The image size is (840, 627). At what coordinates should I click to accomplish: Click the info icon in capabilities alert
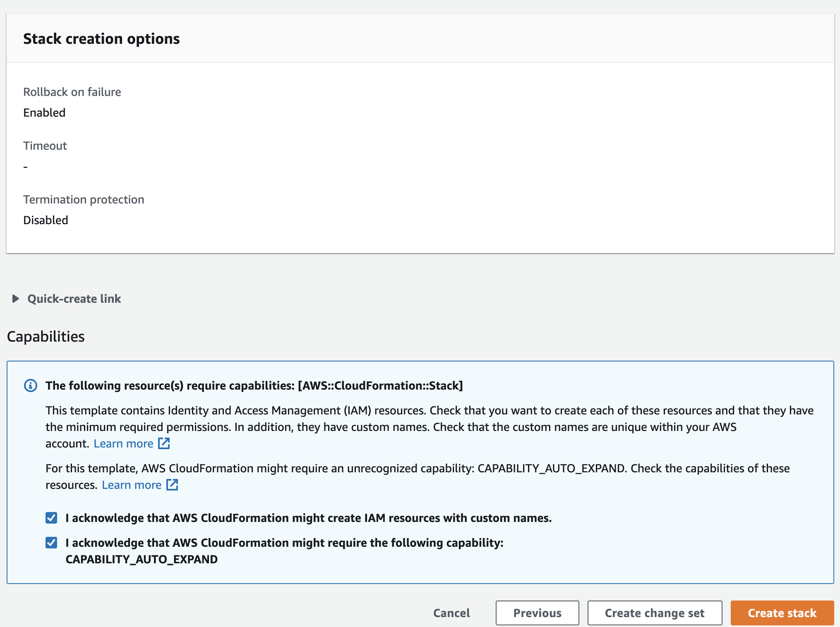(x=31, y=385)
